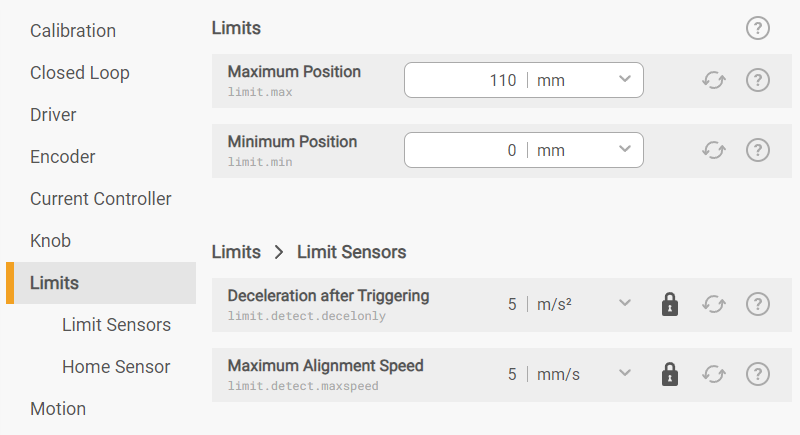Reset the Minimum Position value
The width and height of the screenshot is (800, 435).
click(x=713, y=150)
